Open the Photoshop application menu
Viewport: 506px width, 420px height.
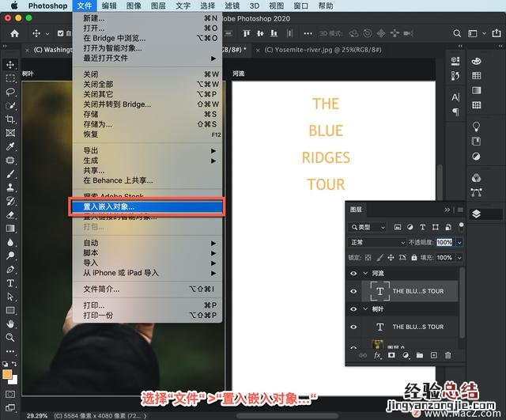[47, 6]
